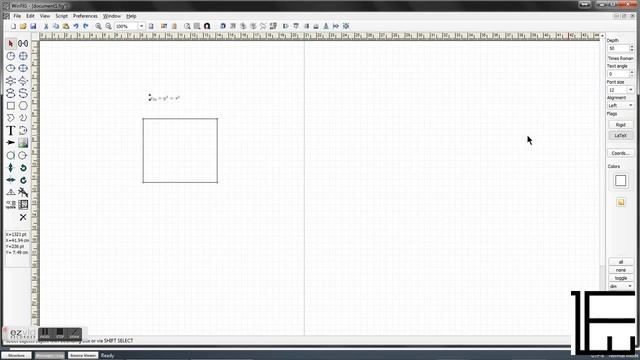Click the X delete tool
640x360 pixels.
23,217
